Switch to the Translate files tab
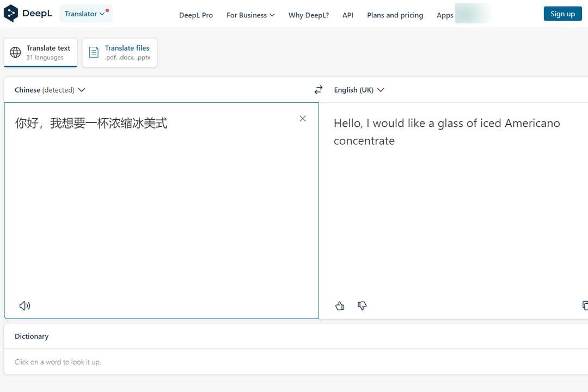 coord(120,52)
